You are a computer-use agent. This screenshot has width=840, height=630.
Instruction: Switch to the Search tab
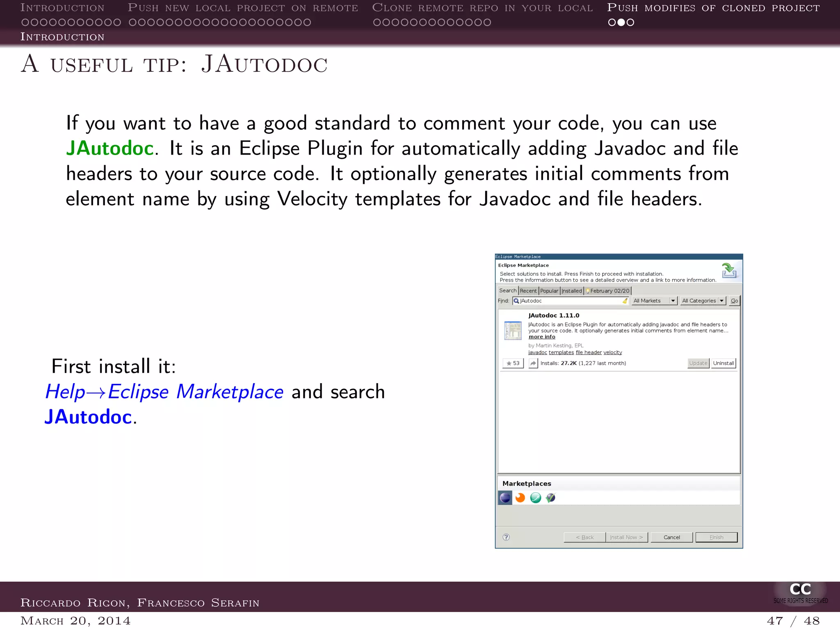[x=508, y=290]
